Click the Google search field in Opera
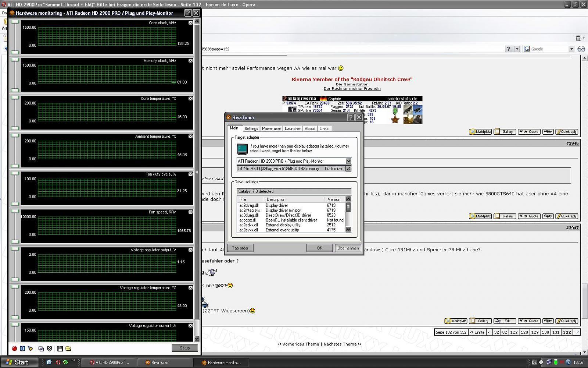The image size is (588, 368). [549, 49]
